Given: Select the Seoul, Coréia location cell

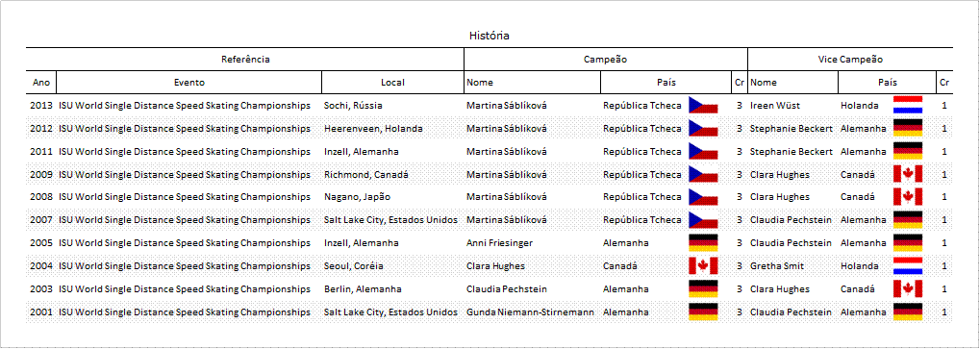Looking at the screenshot, I should [392, 266].
